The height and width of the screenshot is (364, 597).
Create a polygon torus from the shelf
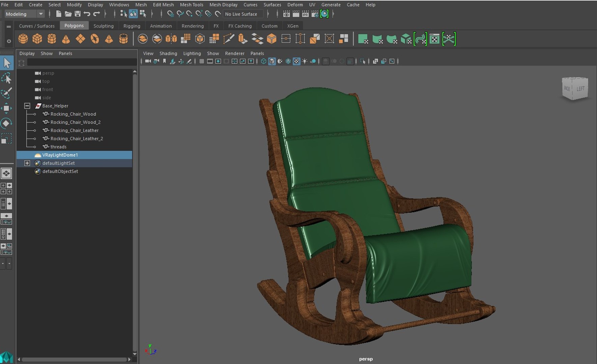pyautogui.click(x=95, y=39)
